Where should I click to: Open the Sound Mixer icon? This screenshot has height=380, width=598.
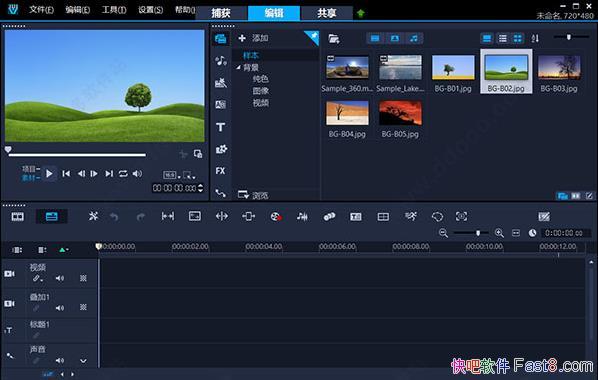302,217
